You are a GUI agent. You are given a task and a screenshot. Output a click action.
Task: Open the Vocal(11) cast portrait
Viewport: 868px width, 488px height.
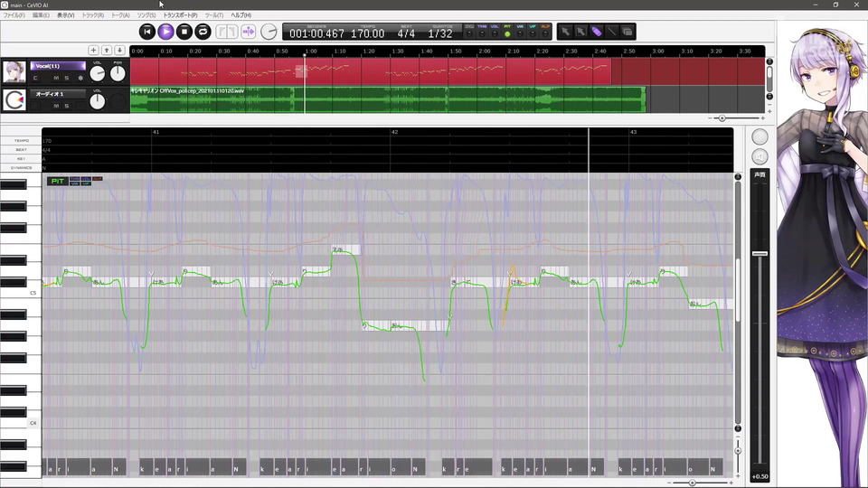[x=14, y=72]
